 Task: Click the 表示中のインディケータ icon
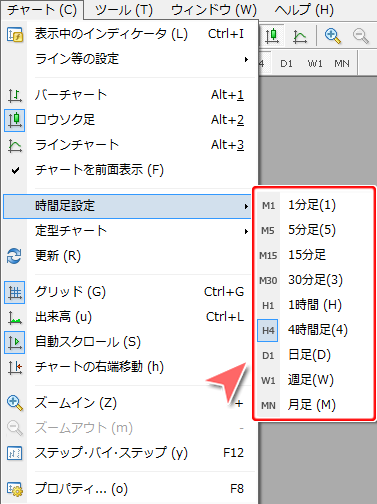click(x=15, y=34)
